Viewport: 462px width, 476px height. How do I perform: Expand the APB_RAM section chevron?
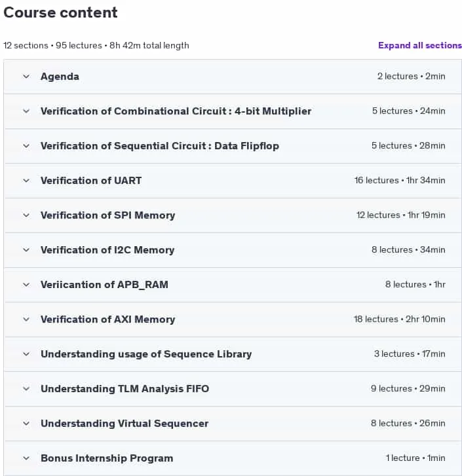coord(26,285)
